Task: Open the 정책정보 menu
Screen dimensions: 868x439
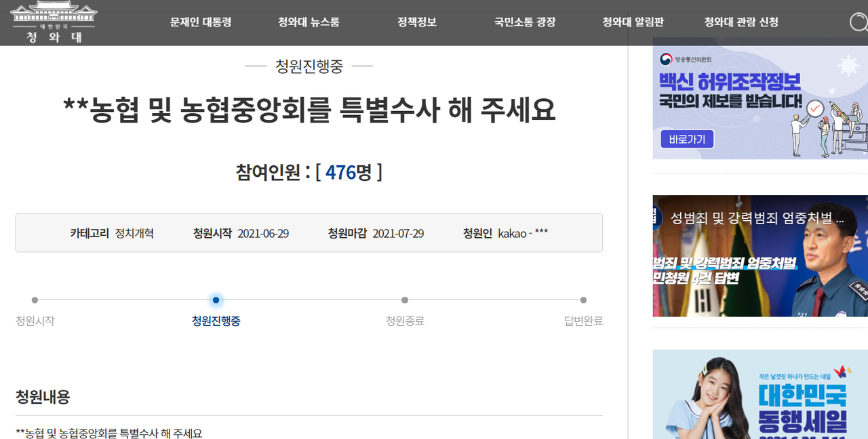Action: coord(416,22)
